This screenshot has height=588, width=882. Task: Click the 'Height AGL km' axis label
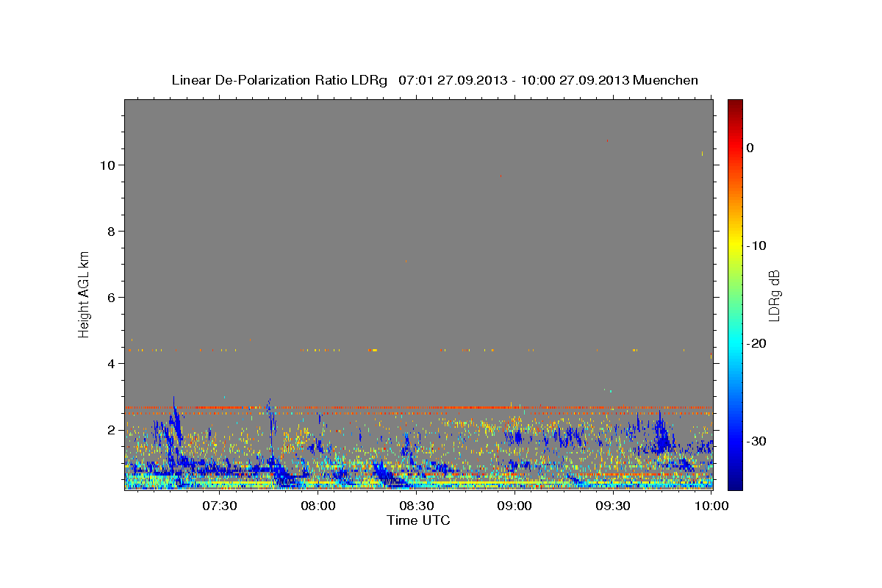[x=85, y=293]
